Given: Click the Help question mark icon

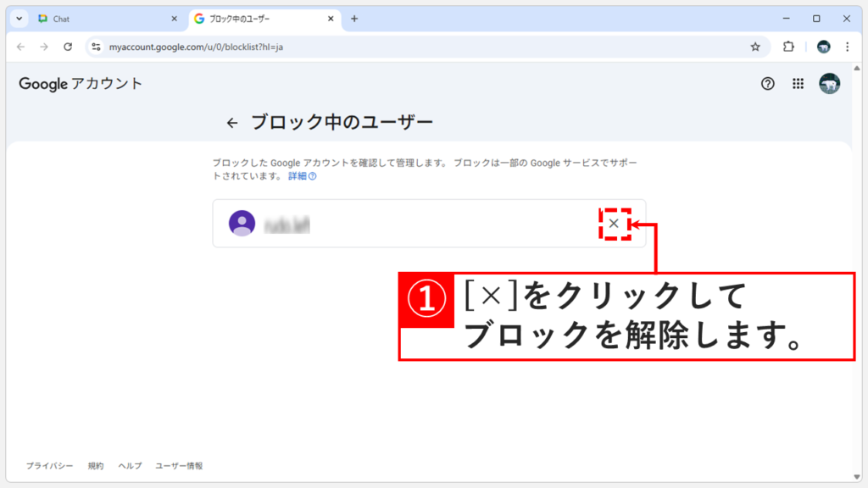Looking at the screenshot, I should (x=767, y=84).
